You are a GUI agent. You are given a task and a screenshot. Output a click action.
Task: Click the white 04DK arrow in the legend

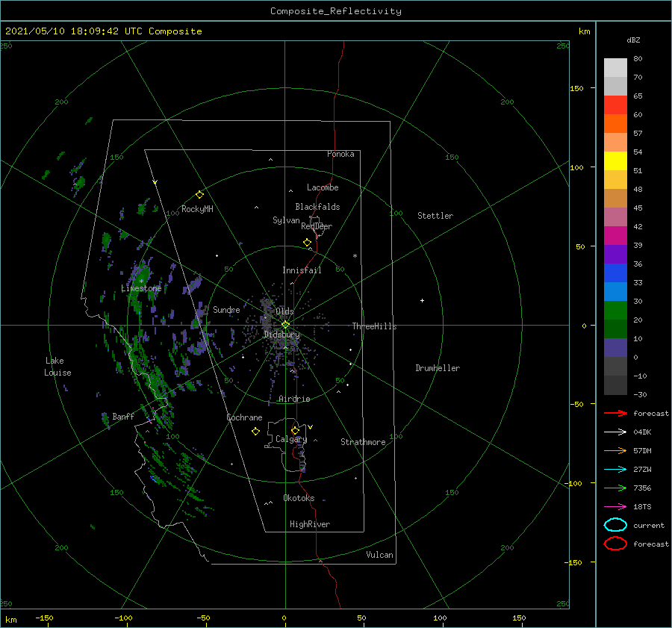click(x=615, y=432)
